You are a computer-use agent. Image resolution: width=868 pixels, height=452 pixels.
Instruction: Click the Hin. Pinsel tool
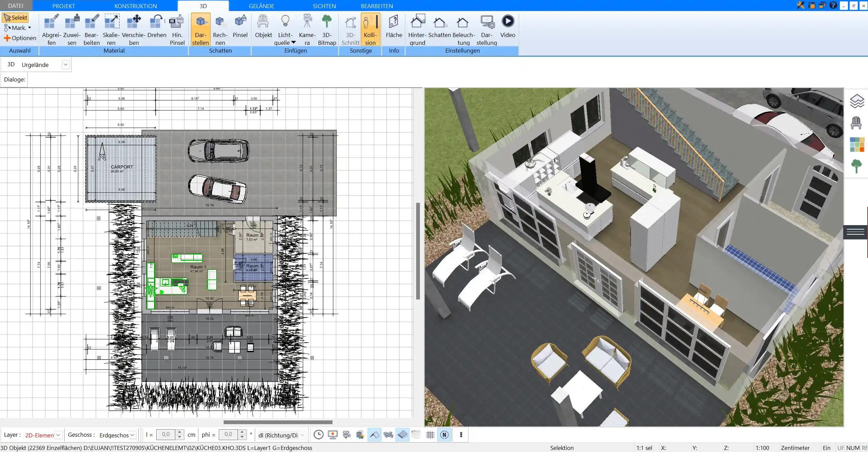click(177, 30)
